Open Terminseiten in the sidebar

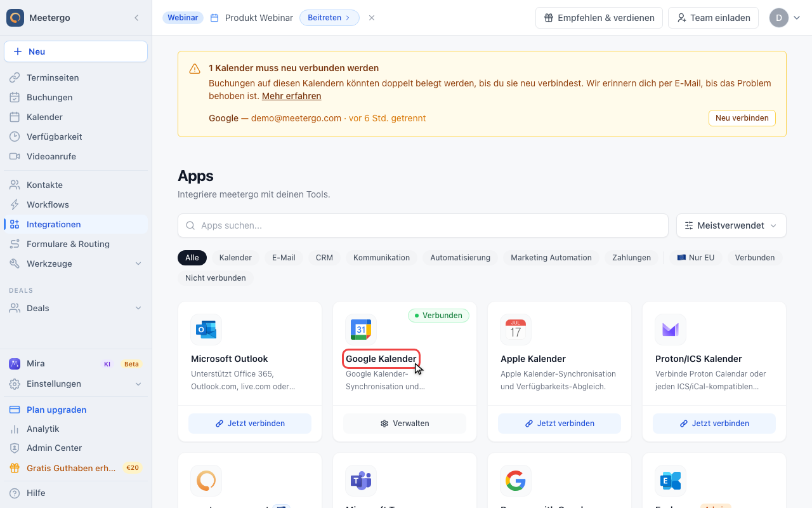75,77
